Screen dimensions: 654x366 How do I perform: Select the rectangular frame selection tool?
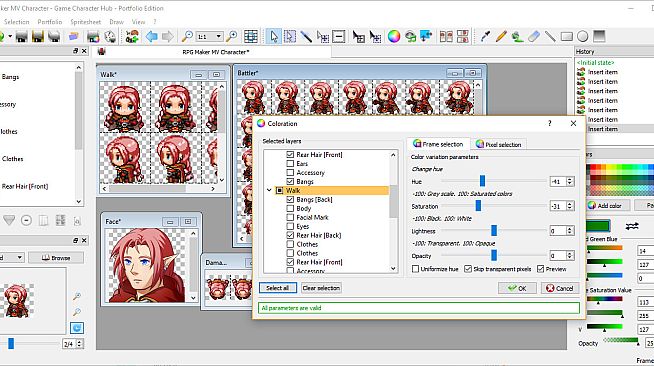[289, 37]
